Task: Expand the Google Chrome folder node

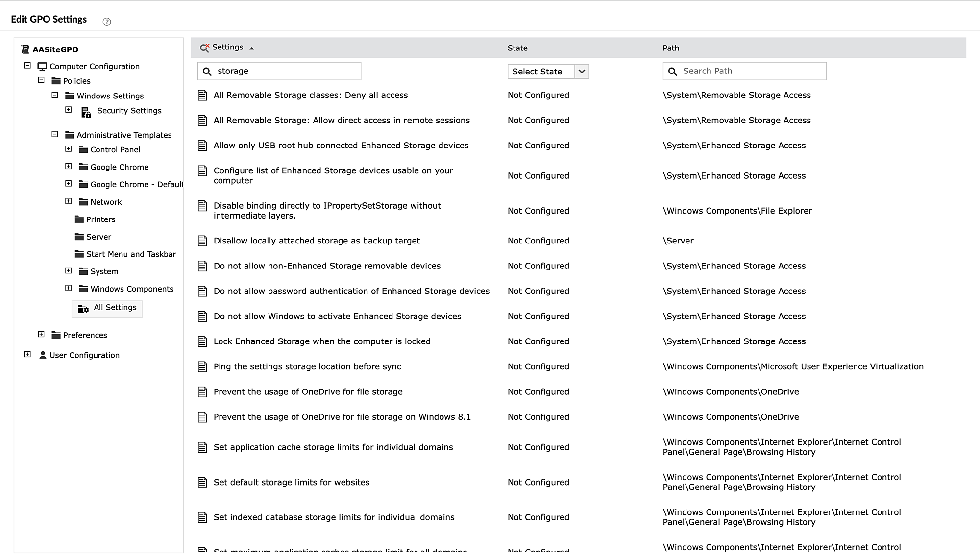Action: tap(69, 167)
